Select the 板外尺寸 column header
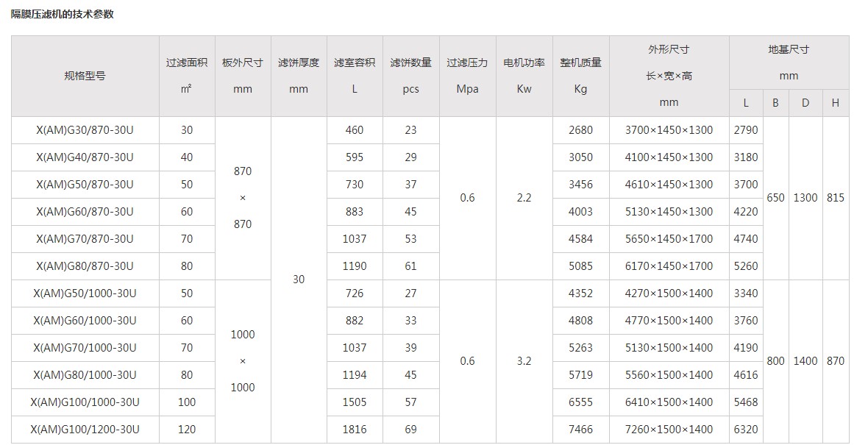 (x=242, y=76)
